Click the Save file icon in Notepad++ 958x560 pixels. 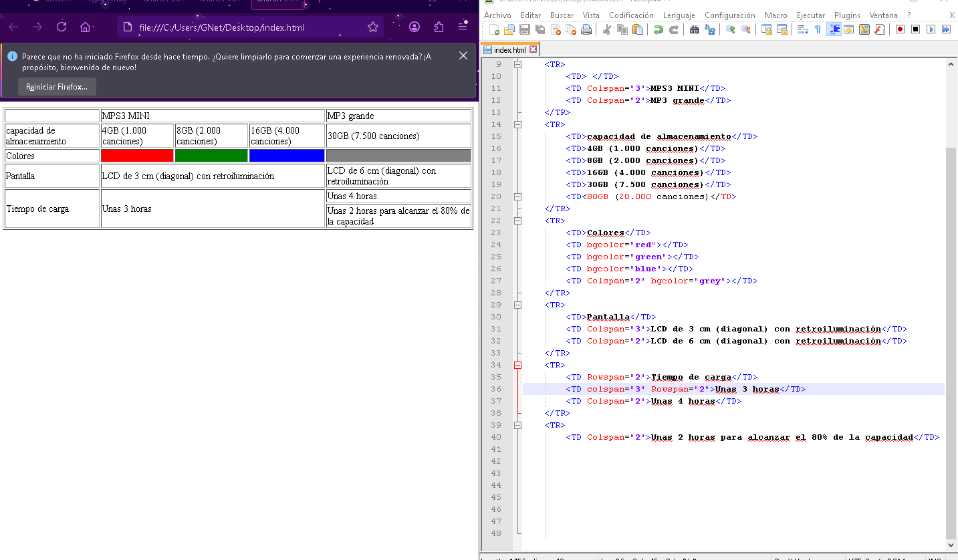coord(525,29)
